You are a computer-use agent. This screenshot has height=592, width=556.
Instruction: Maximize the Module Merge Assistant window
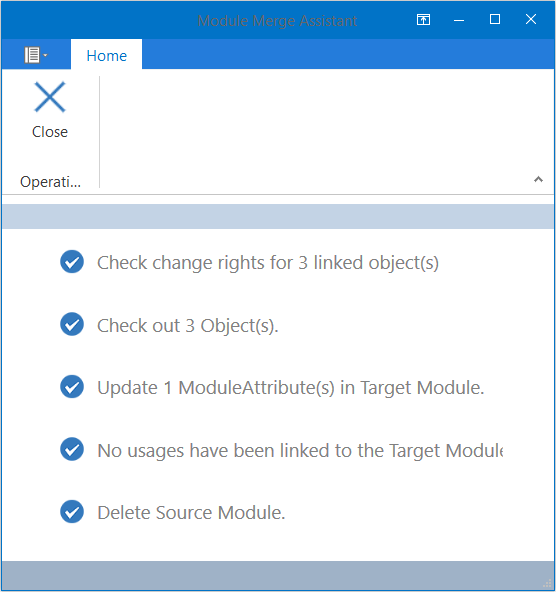[x=495, y=19]
